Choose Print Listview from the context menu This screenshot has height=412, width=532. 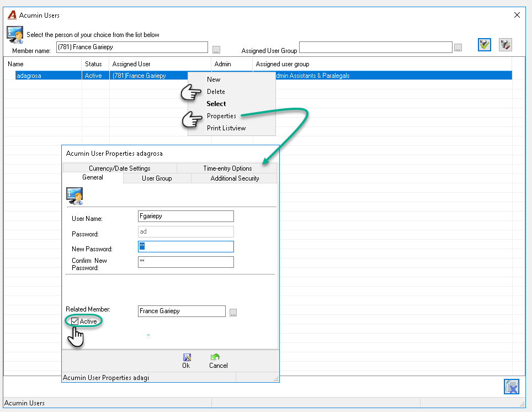pyautogui.click(x=226, y=128)
